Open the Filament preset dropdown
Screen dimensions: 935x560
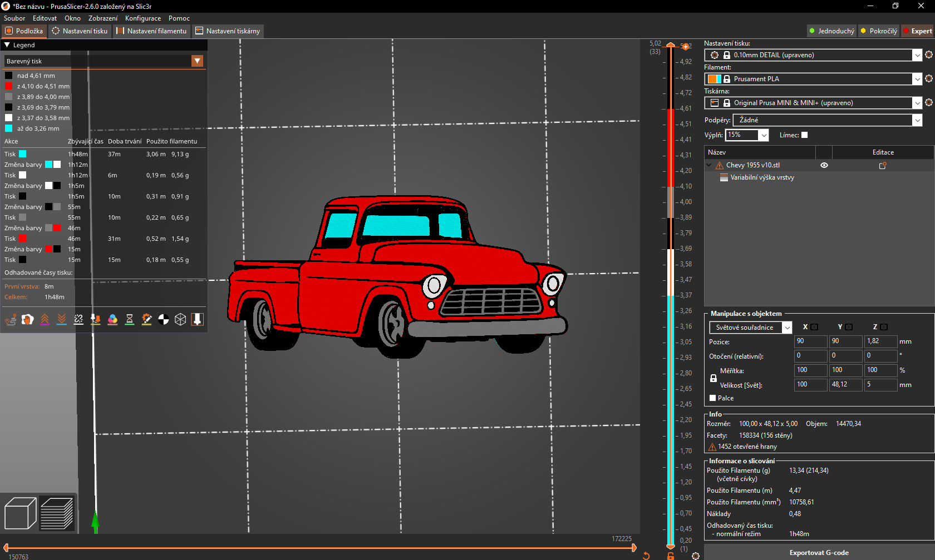813,79
